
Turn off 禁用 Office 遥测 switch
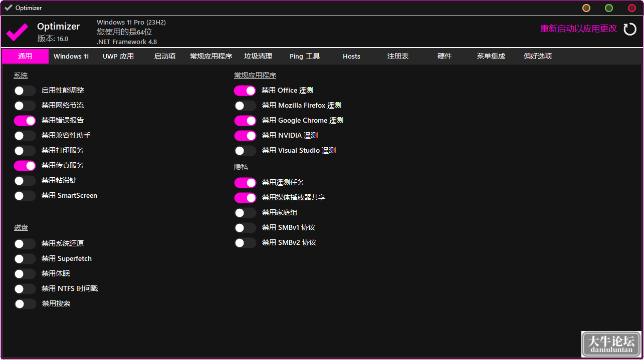[x=245, y=91]
